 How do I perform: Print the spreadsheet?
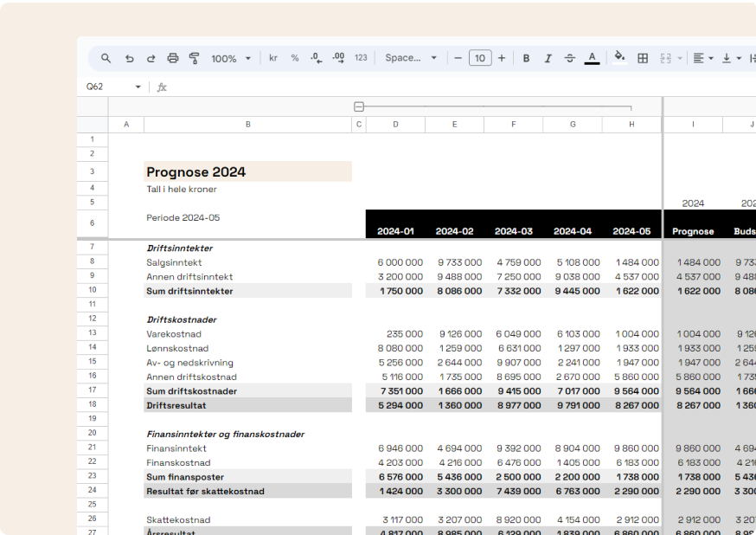click(x=172, y=58)
